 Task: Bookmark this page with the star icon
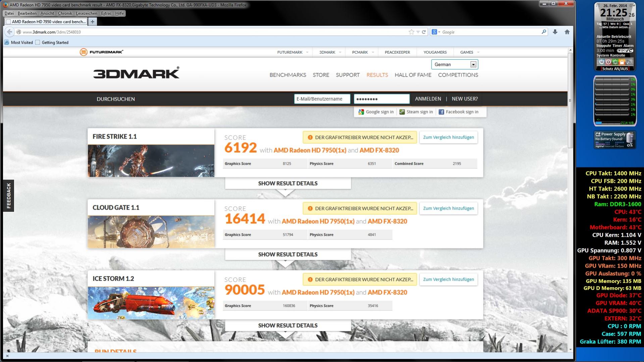(411, 32)
